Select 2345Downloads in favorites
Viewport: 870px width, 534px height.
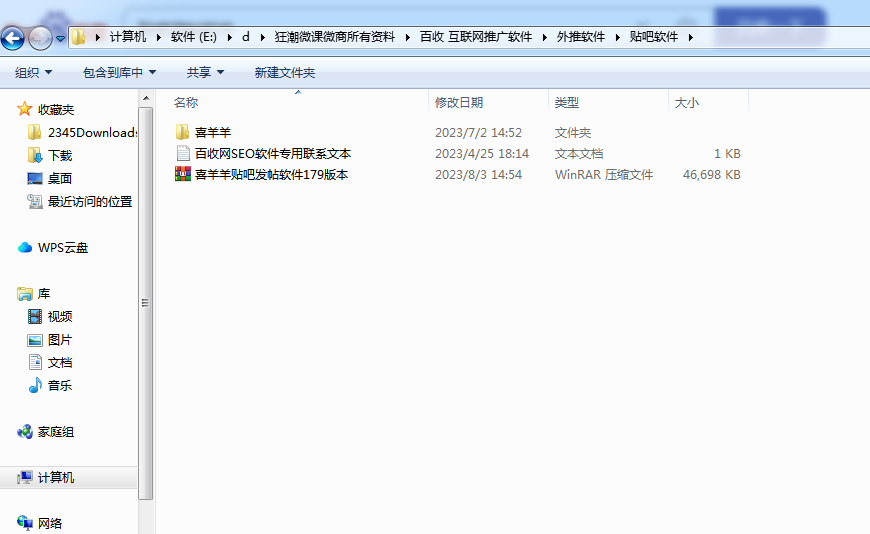pos(92,133)
